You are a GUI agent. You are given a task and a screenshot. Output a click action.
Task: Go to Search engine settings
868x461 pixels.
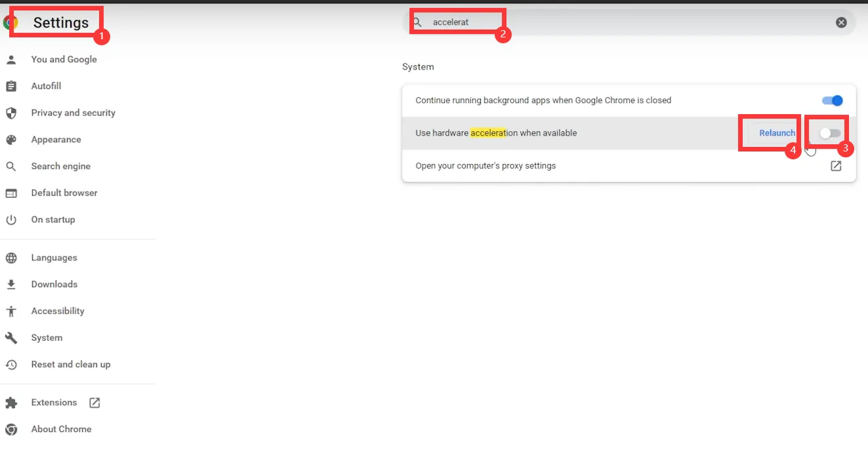60,167
